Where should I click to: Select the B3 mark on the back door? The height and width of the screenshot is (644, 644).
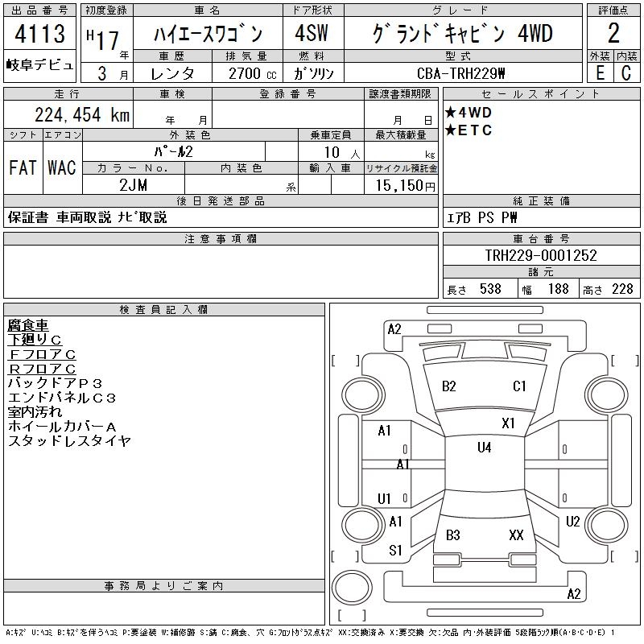pyautogui.click(x=453, y=535)
